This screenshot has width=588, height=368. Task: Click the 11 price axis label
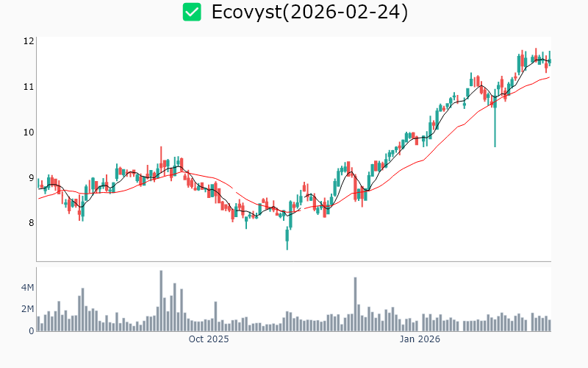click(29, 87)
